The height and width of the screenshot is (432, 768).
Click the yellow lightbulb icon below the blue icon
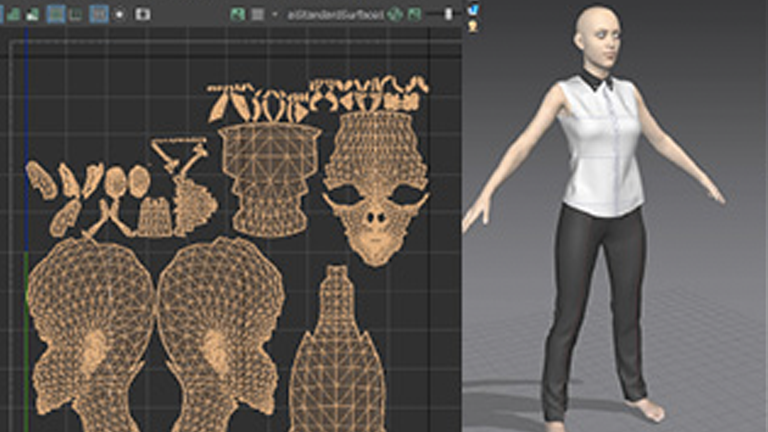tap(472, 25)
